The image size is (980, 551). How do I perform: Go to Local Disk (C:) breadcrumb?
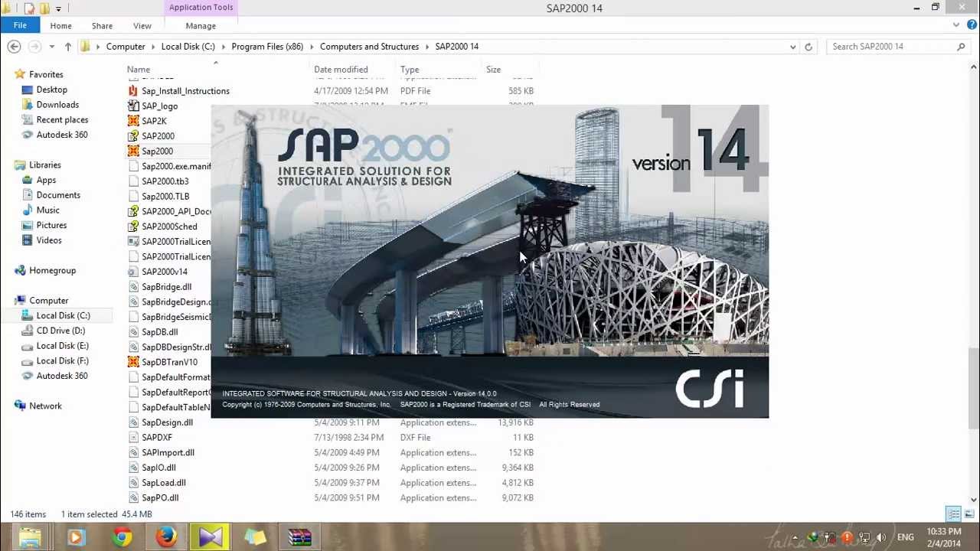click(x=188, y=47)
